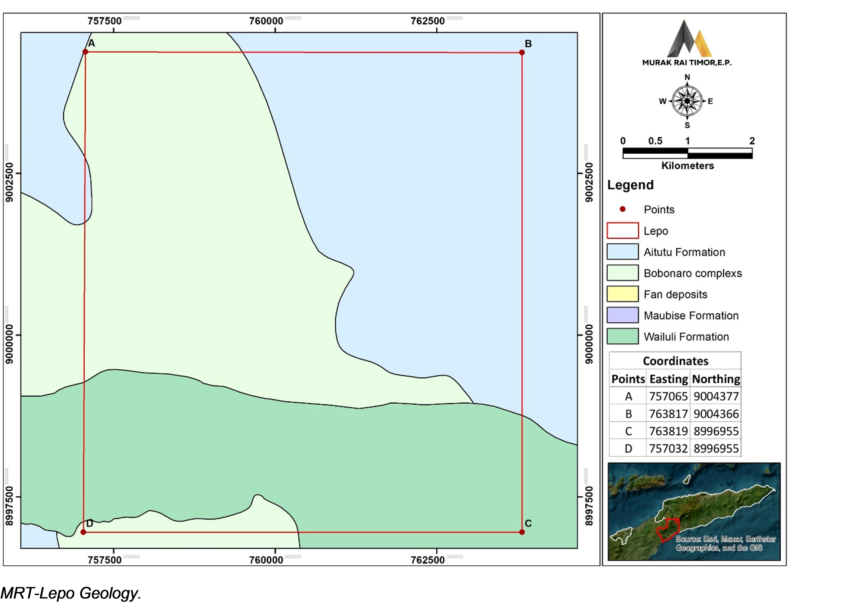844x616 pixels.
Task: Click the top axis label 762500
Action: point(428,21)
